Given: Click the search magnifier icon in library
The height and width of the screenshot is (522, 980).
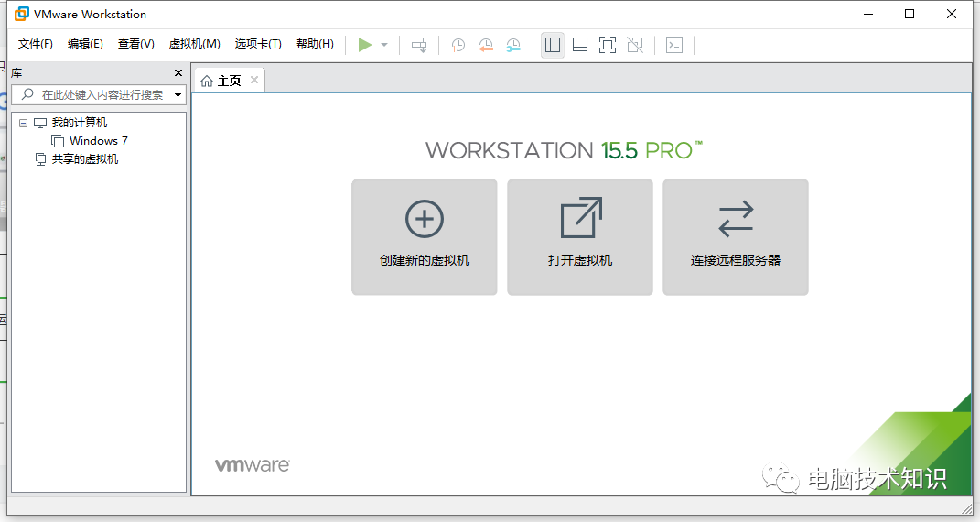Looking at the screenshot, I should click(x=27, y=94).
